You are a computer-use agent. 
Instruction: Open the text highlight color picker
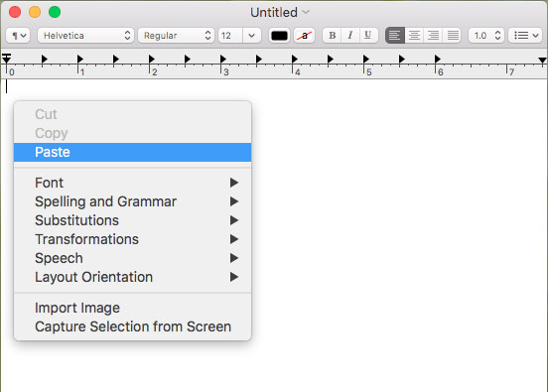pyautogui.click(x=305, y=36)
